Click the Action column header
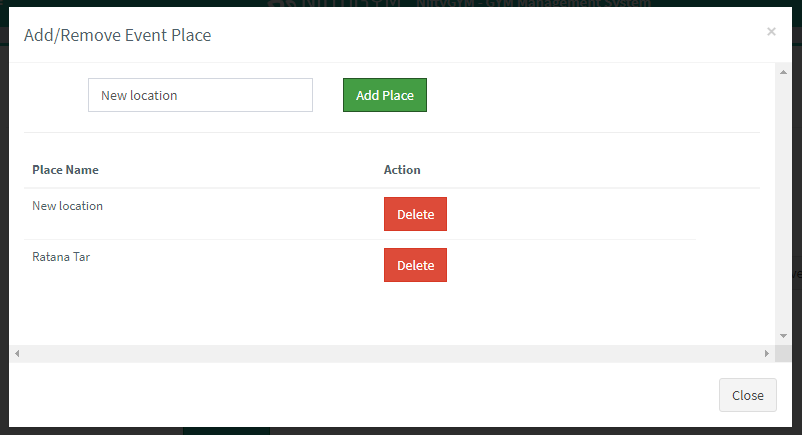 pos(402,170)
